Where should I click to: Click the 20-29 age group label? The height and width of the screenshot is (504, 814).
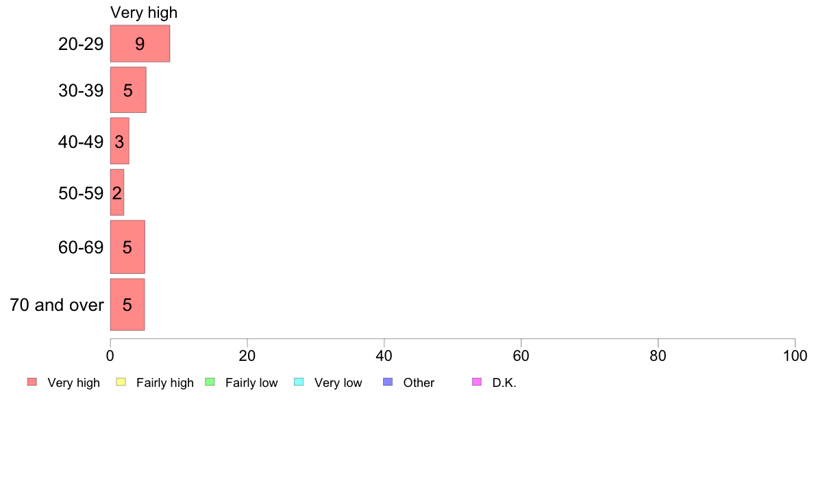[81, 44]
